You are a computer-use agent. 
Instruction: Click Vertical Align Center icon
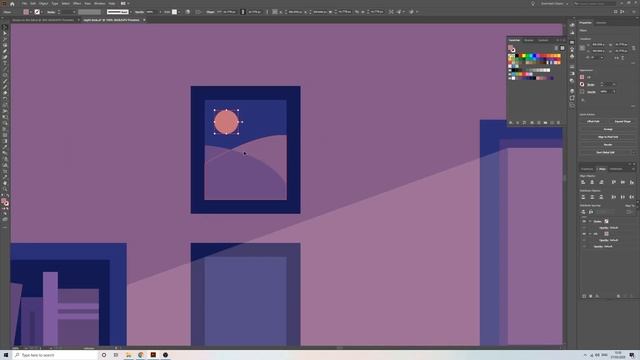click(622, 182)
